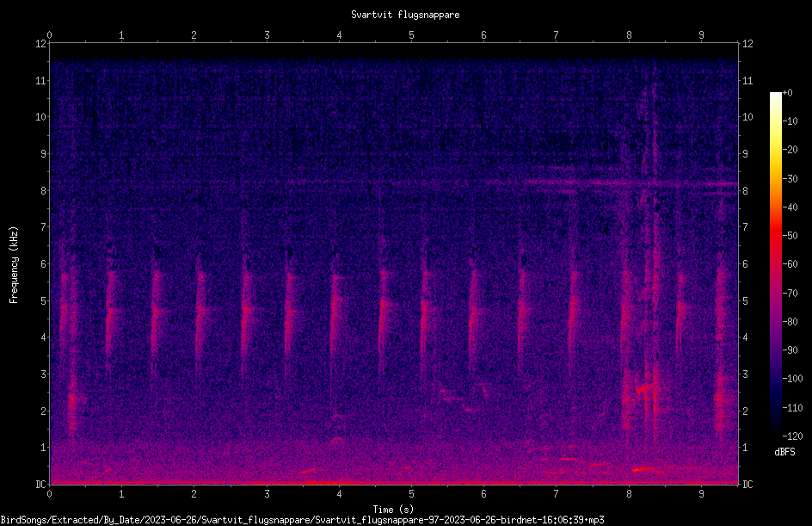
Task: Click the "10" tick on the right frequency axis
Action: [x=747, y=117]
